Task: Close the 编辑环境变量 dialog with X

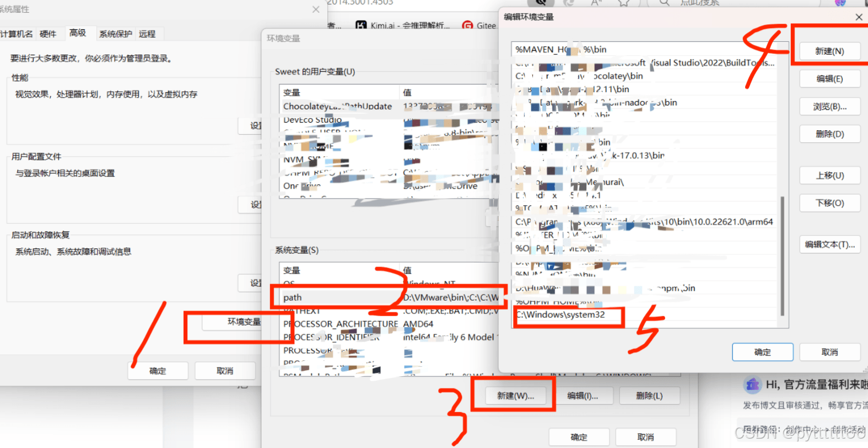Action: (859, 17)
